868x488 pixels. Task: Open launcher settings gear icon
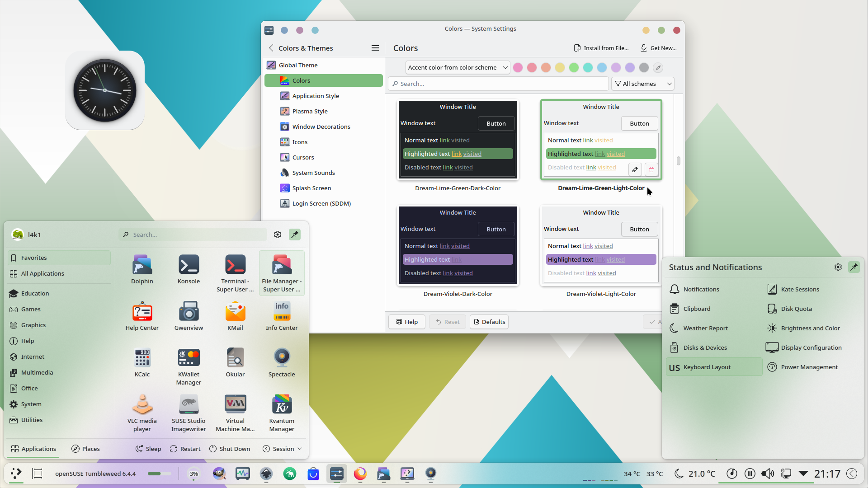pyautogui.click(x=278, y=235)
